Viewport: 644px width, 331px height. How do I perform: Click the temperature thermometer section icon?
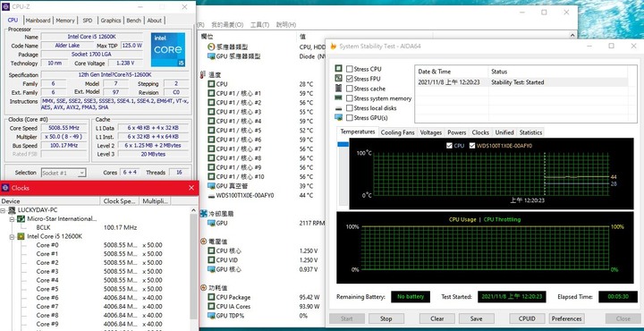point(202,75)
